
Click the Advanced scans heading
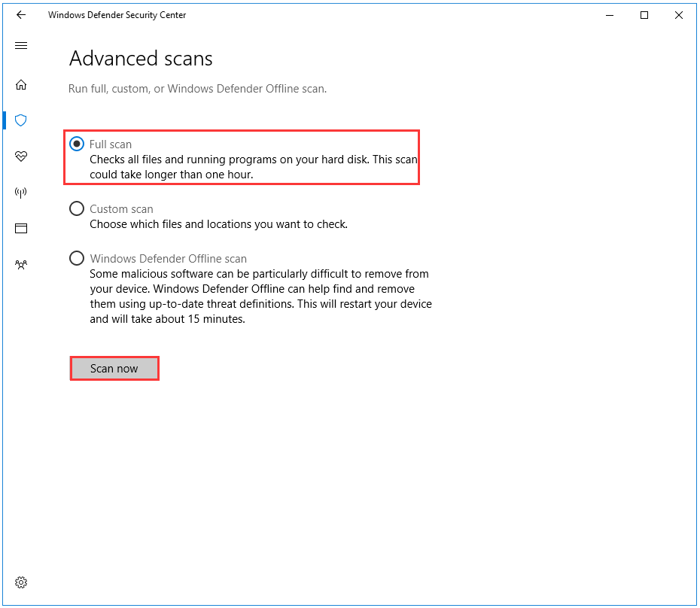point(141,59)
